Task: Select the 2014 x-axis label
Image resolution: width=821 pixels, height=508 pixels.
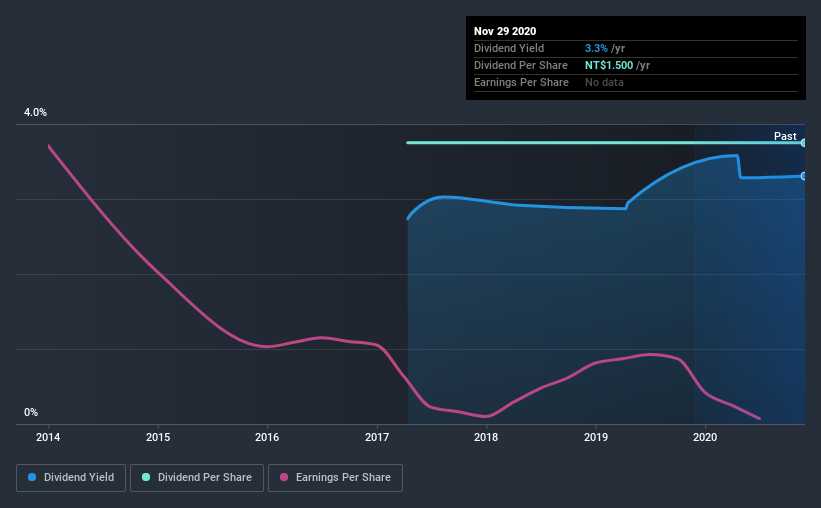Action: 48,437
